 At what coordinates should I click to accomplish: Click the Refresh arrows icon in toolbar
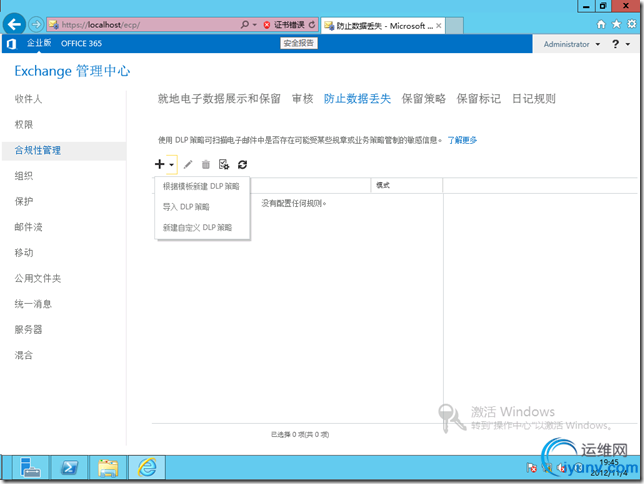coord(242,165)
